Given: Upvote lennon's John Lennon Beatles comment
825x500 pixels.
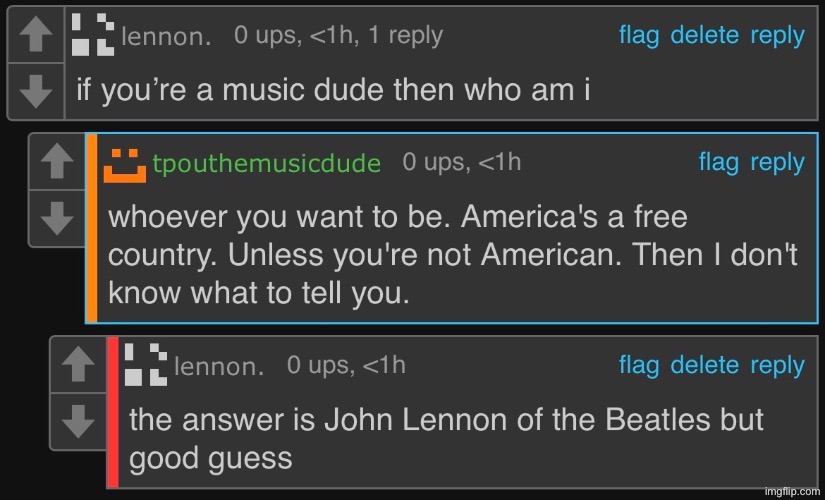Looking at the screenshot, I should [78, 365].
